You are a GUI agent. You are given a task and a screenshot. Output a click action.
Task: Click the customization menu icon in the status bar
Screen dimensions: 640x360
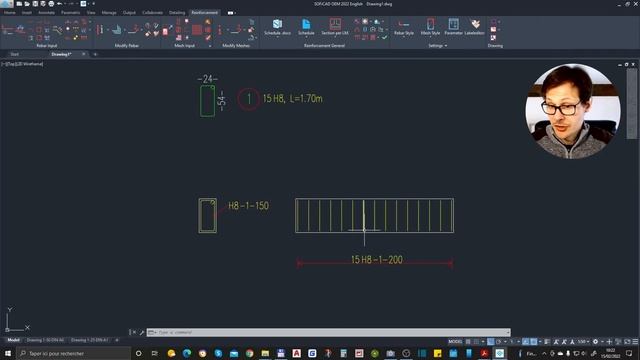pyautogui.click(x=635, y=342)
